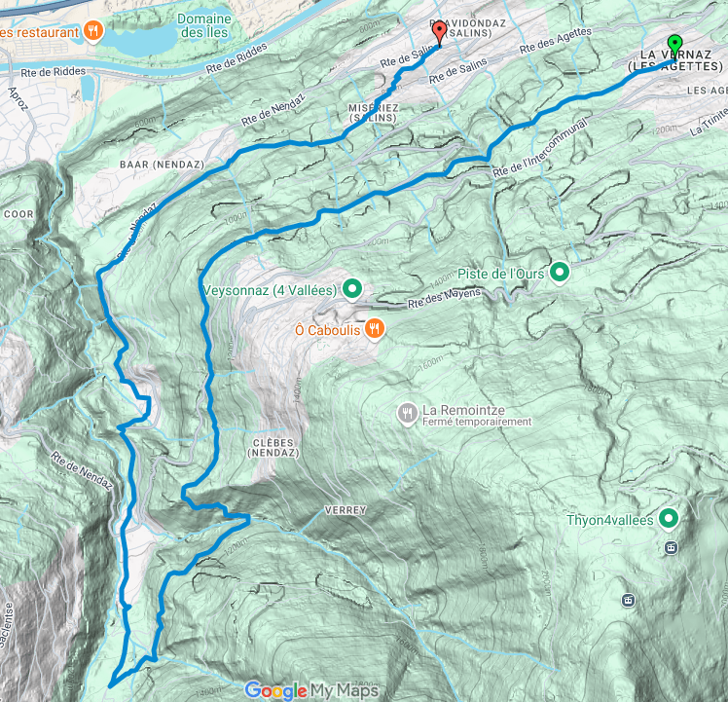
Task: Click the green start pin at La Vernaz
Action: pos(674,47)
